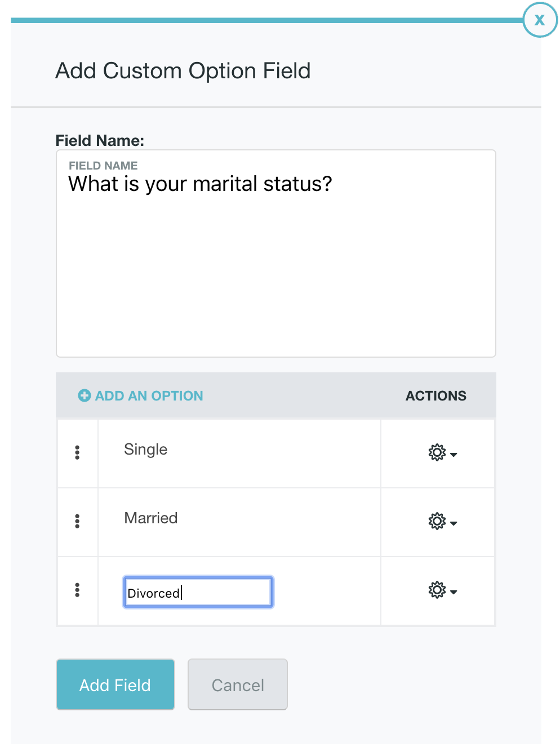Click the Cancel button
The height and width of the screenshot is (752, 560).
238,684
